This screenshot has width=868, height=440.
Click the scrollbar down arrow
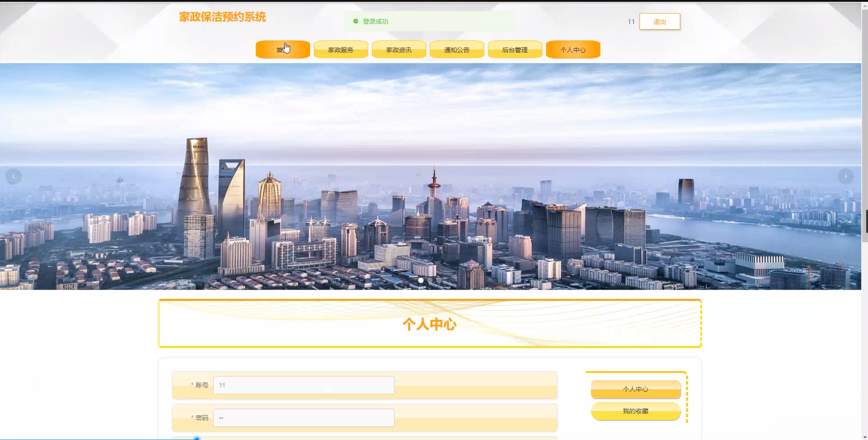[x=865, y=437]
